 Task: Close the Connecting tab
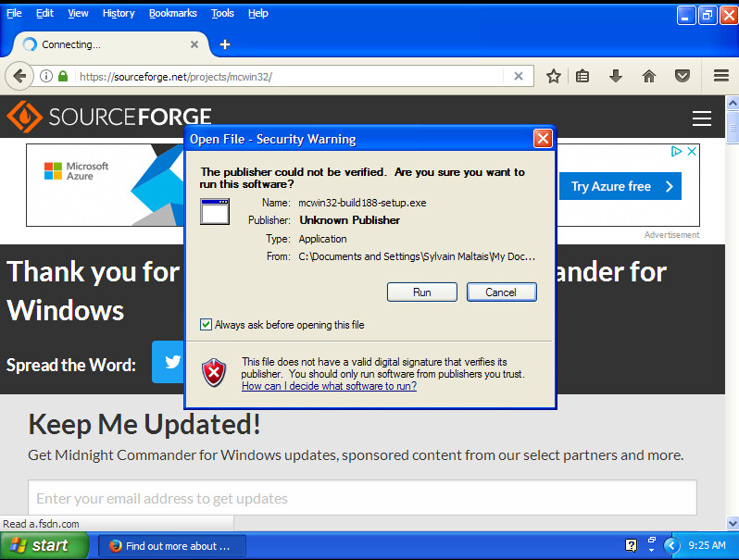(x=194, y=44)
